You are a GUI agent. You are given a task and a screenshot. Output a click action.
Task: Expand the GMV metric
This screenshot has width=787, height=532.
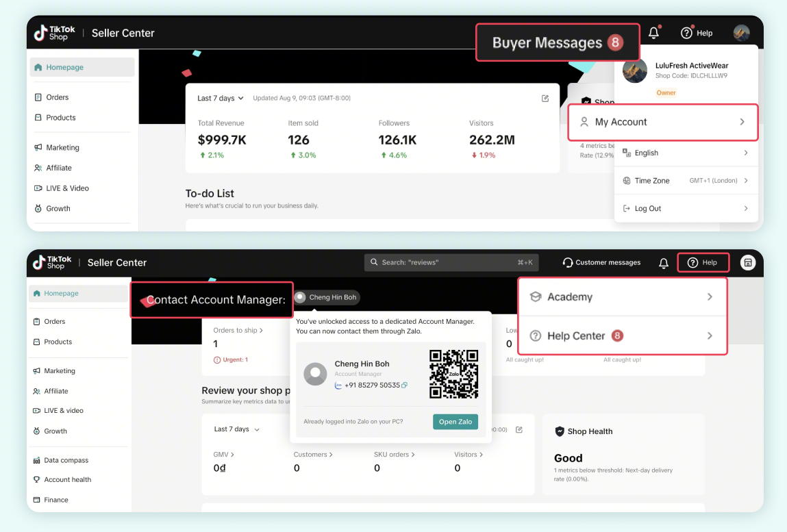(224, 454)
